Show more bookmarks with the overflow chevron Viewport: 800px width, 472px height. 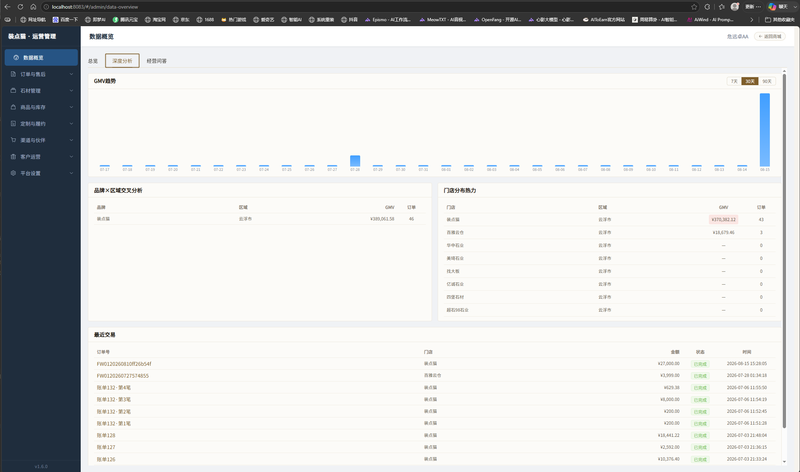[x=751, y=19]
